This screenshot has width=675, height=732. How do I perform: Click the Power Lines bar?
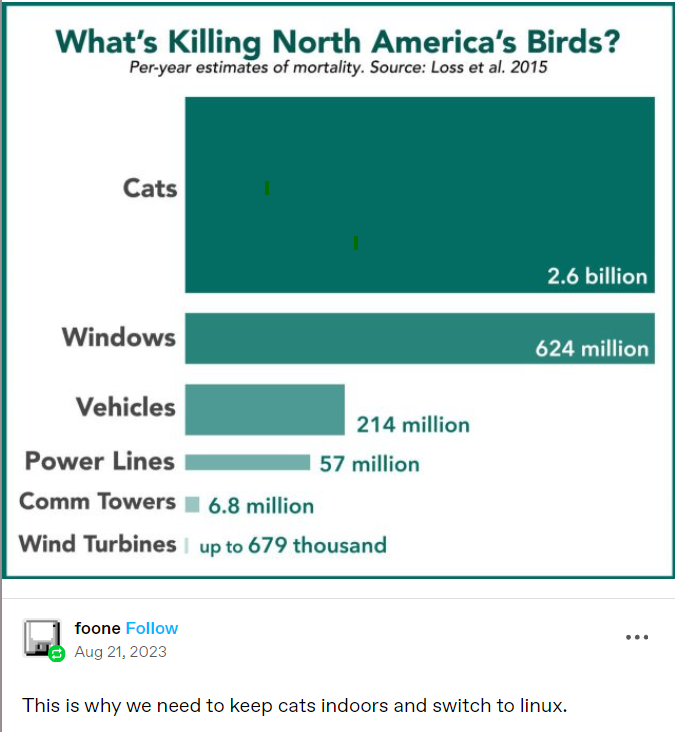(x=247, y=462)
